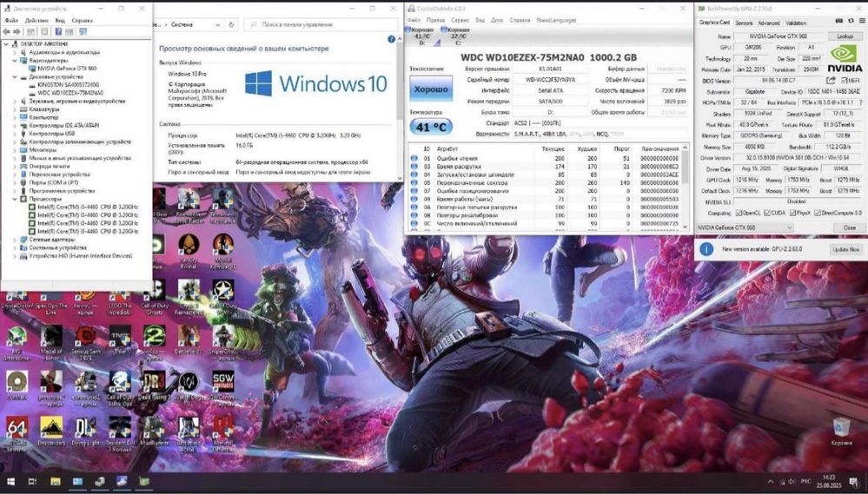
Task: Select the NVIDIA GeForce GTX 960 device entry
Action: coord(67,69)
